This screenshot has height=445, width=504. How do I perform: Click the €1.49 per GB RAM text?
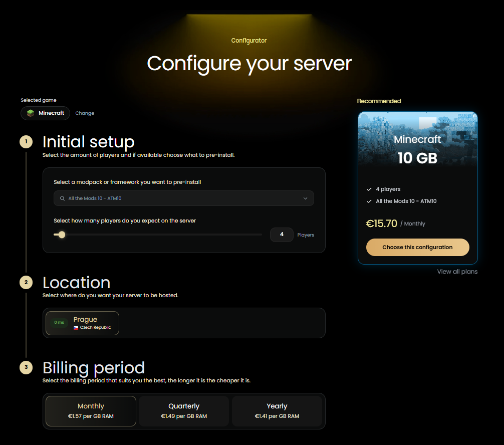[184, 416]
